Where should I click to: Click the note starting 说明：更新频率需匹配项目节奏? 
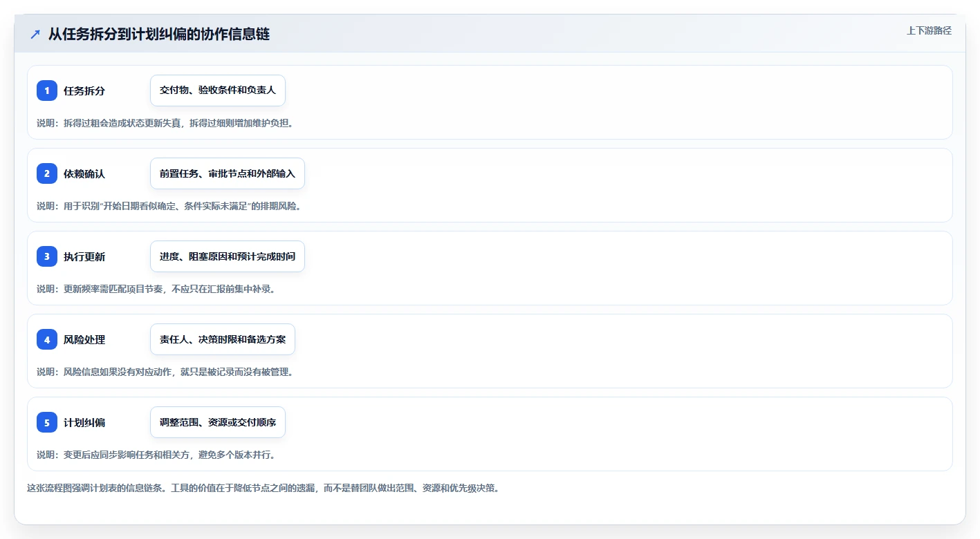156,289
